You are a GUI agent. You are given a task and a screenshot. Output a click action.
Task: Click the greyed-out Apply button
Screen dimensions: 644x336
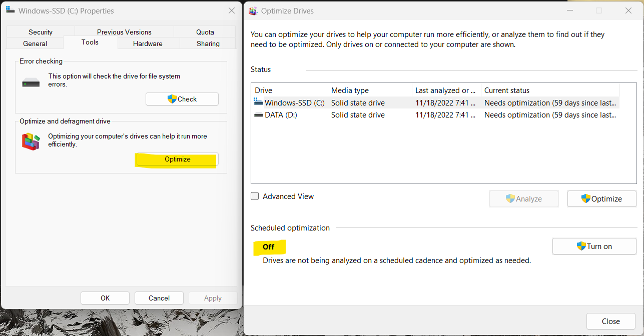(x=213, y=298)
